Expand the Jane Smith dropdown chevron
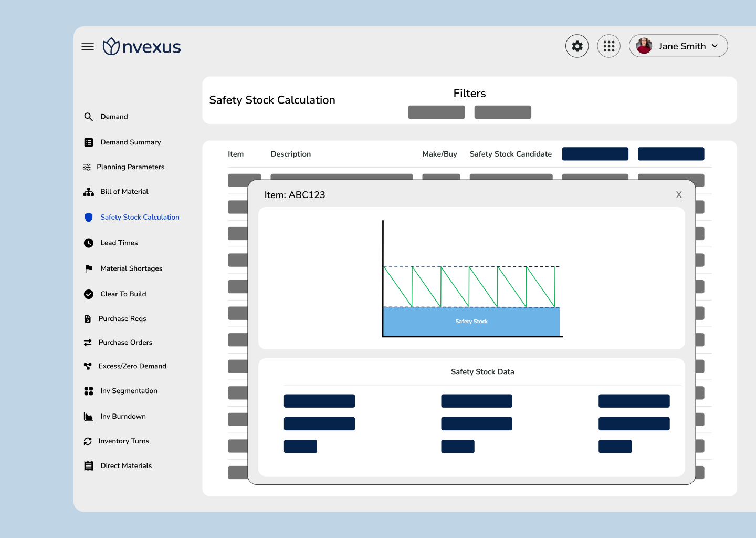Viewport: 756px width, 538px height. pos(715,46)
